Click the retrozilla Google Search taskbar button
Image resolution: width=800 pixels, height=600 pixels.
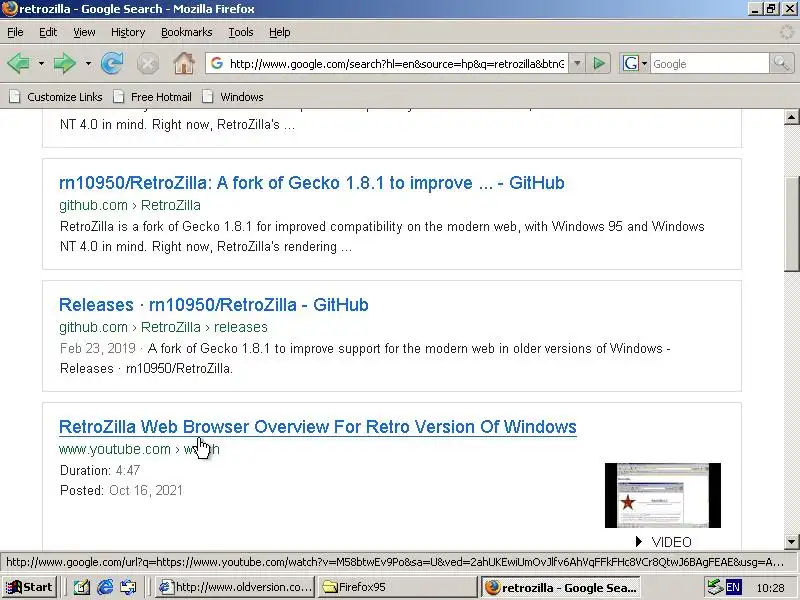click(x=561, y=587)
